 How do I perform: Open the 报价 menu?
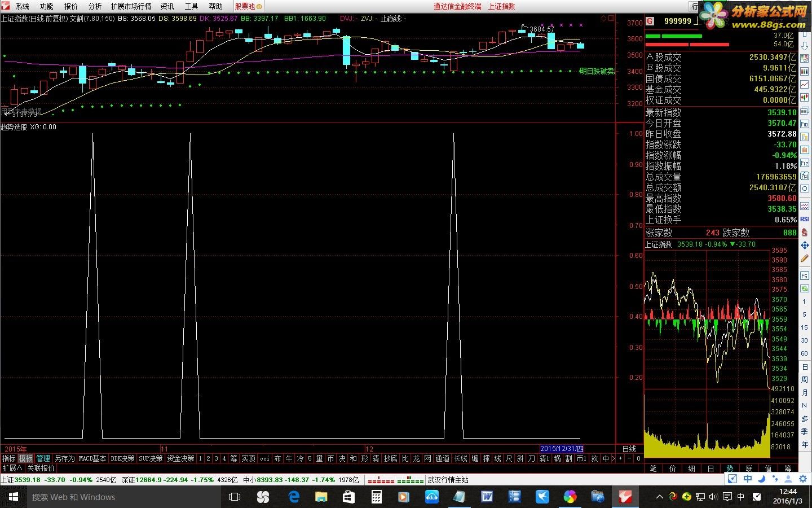tap(71, 6)
